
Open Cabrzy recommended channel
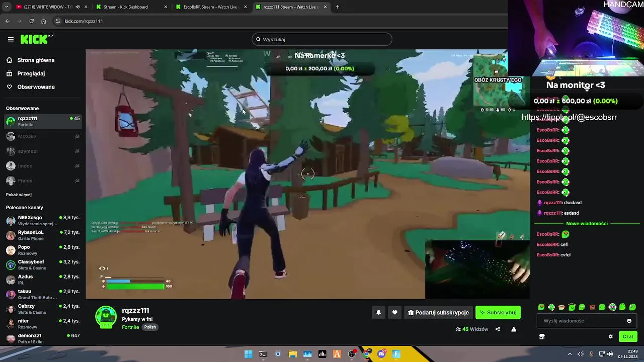click(x=43, y=309)
